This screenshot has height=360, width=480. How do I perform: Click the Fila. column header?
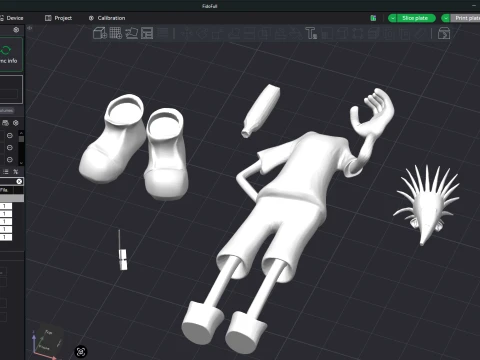4,190
